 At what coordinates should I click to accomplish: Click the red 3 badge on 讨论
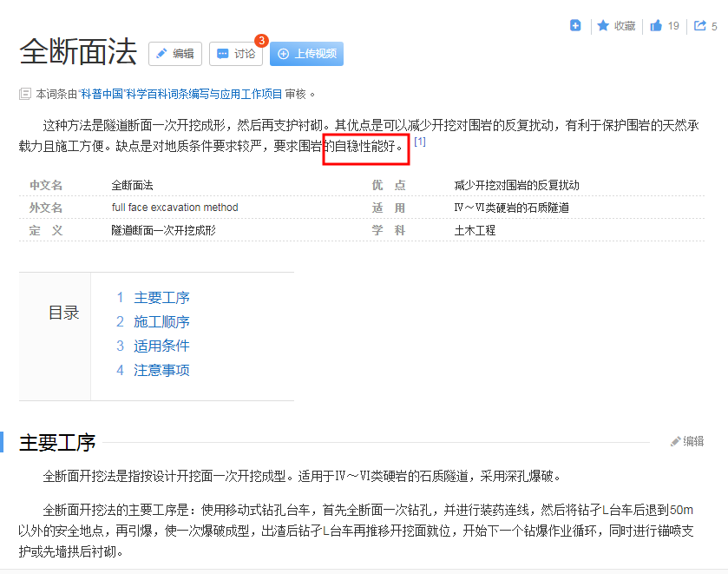[261, 40]
